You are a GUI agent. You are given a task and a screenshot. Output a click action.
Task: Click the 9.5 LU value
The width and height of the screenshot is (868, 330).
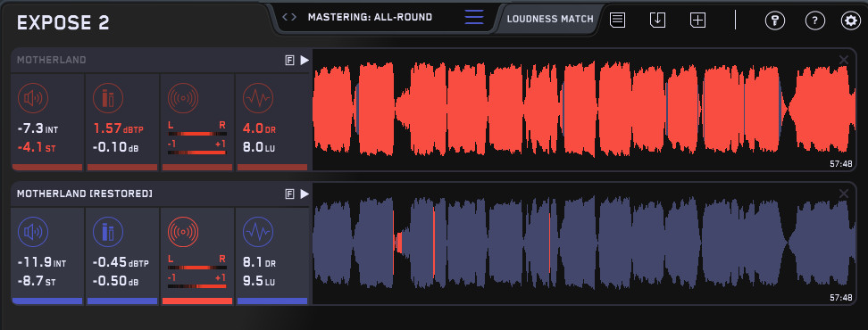tap(259, 281)
